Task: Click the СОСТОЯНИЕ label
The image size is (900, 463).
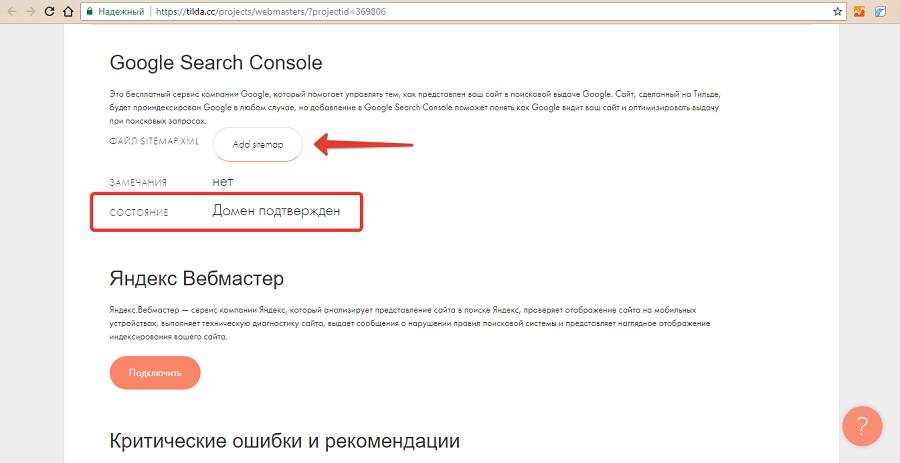Action: pos(139,213)
